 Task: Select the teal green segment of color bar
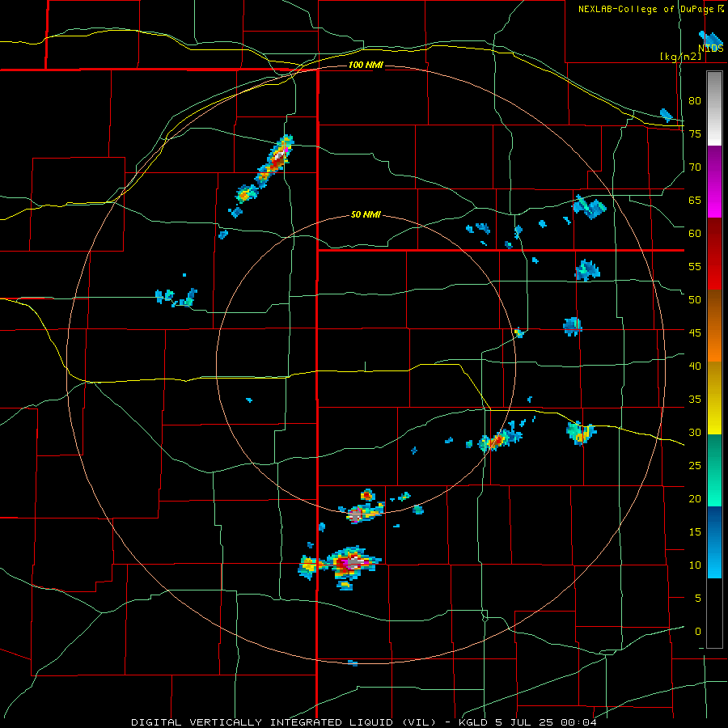714,470
